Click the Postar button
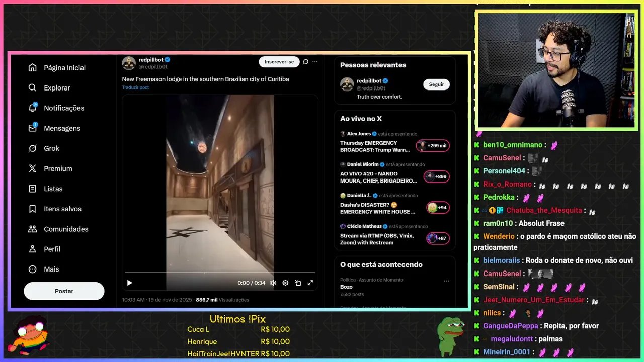644x362 pixels. click(64, 291)
